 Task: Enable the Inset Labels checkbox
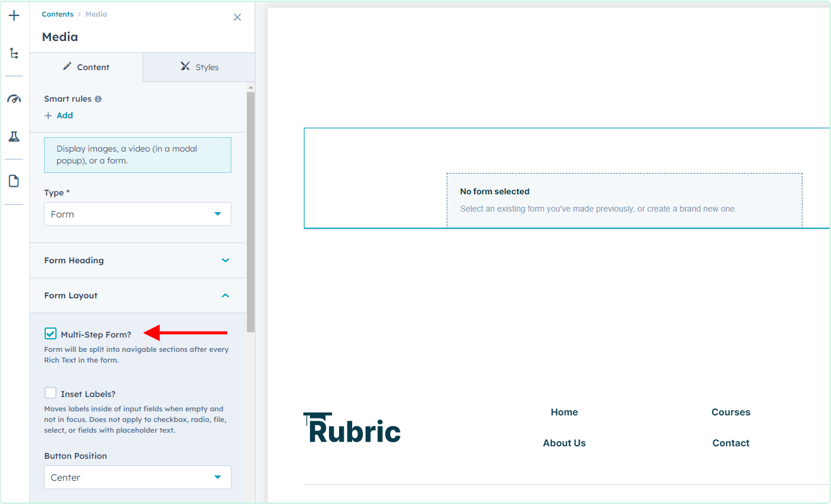[x=51, y=393]
